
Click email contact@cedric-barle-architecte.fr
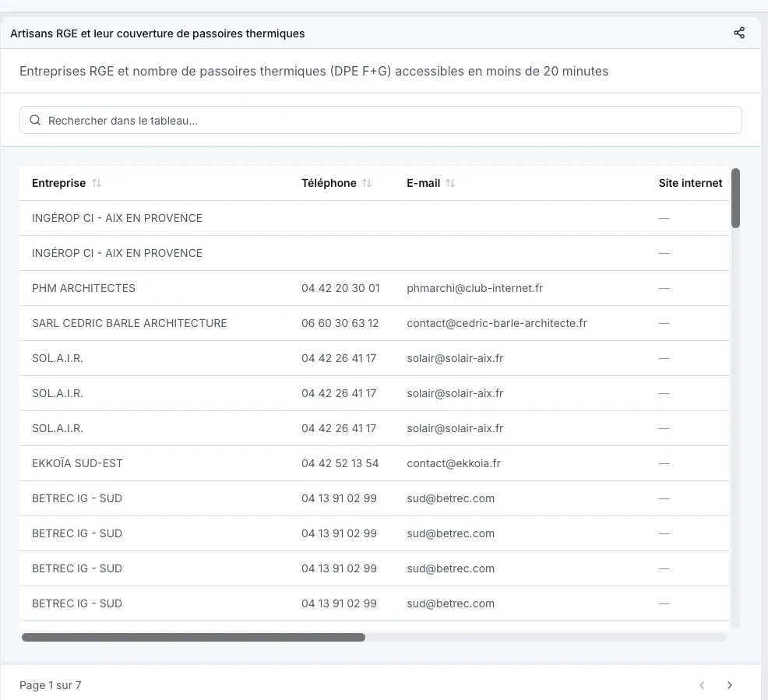pos(497,323)
